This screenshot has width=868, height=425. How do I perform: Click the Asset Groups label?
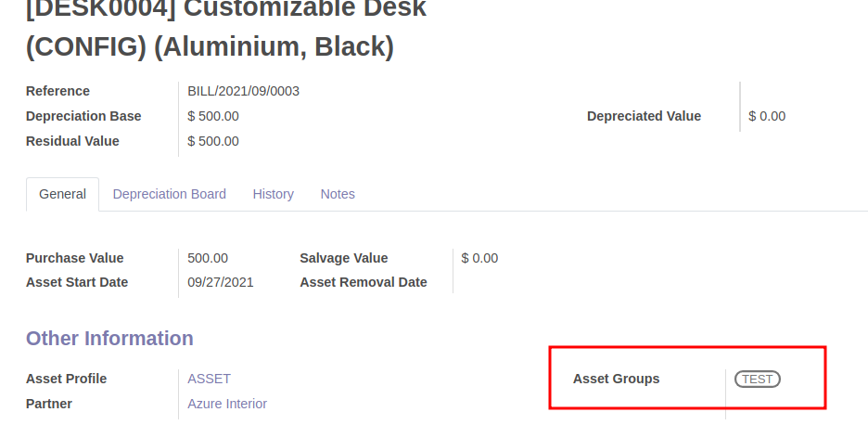[x=616, y=379]
